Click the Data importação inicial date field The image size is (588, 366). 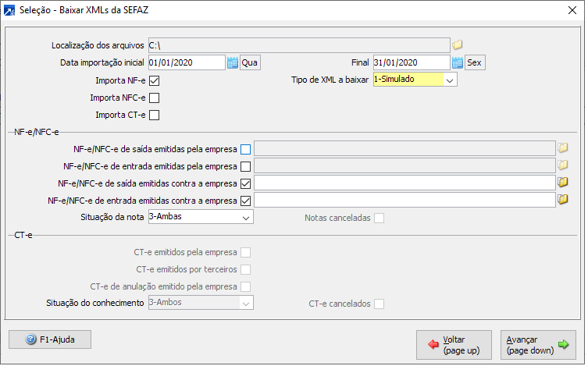(x=186, y=62)
